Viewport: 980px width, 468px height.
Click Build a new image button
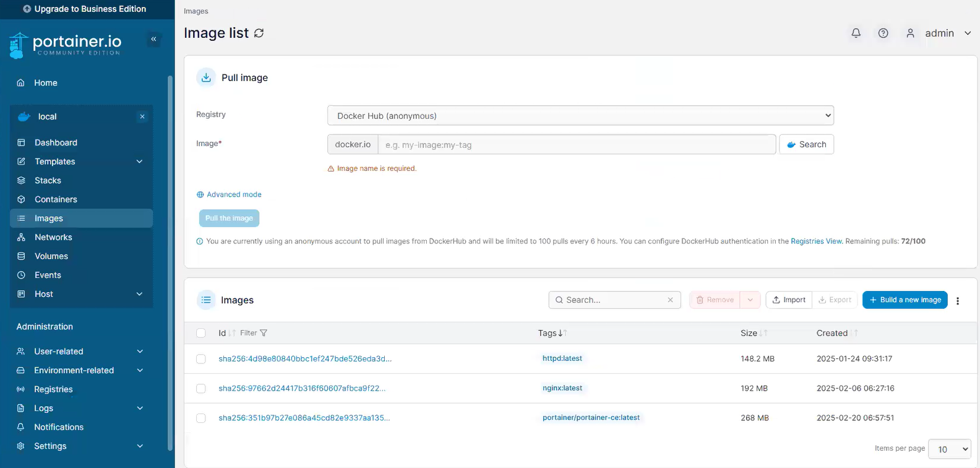click(905, 300)
